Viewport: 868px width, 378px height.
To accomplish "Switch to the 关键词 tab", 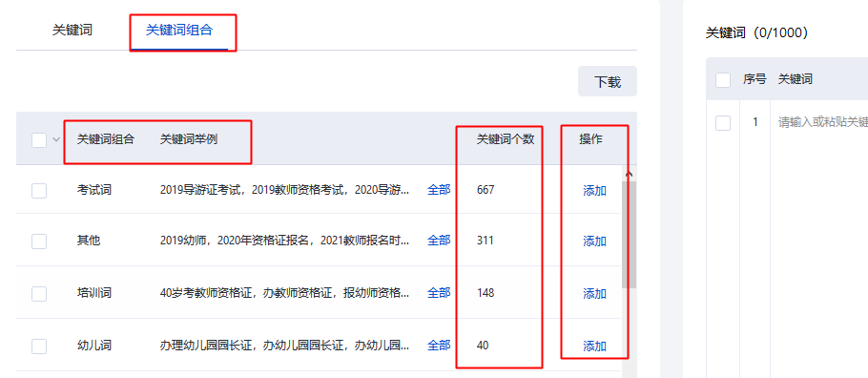I will [x=72, y=30].
